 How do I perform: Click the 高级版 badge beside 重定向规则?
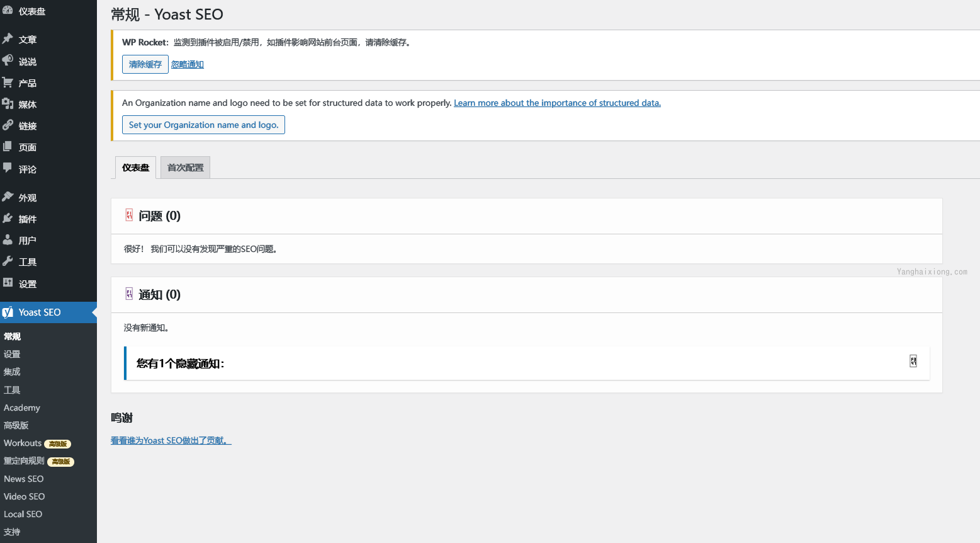(x=61, y=462)
